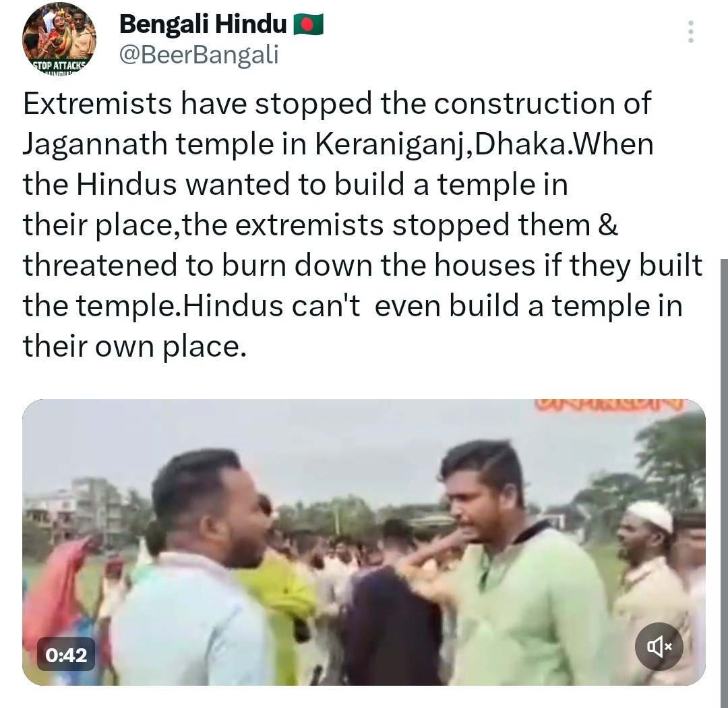728x708 pixels.
Task: Visit the @BeerBangali handle link
Action: tap(199, 55)
